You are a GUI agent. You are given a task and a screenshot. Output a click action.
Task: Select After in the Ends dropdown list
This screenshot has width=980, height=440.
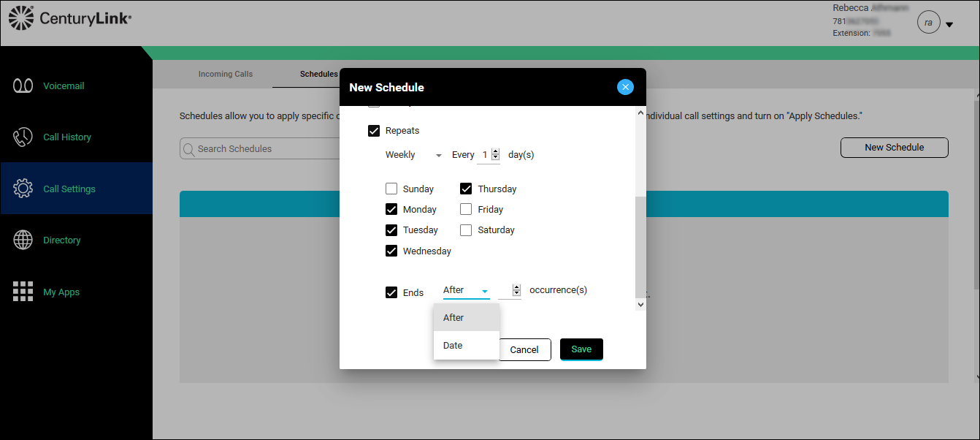tap(453, 317)
